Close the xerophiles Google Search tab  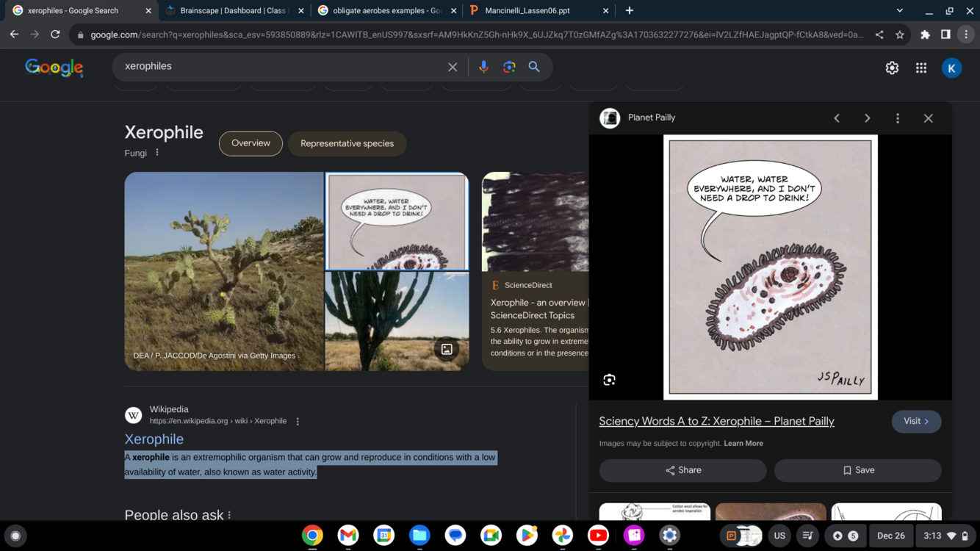tap(148, 11)
